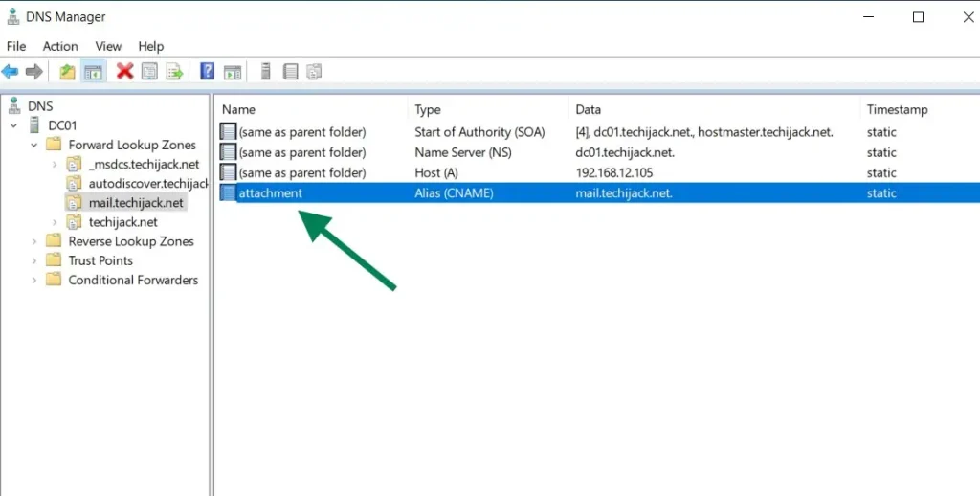The width and height of the screenshot is (980, 496).
Task: Select the mail.techijack.net zone in tree
Action: point(136,203)
